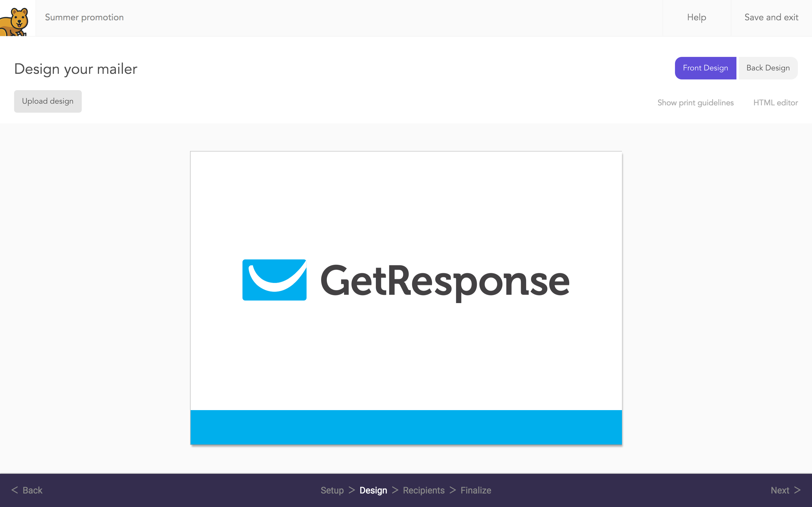Click the Back navigation arrow
This screenshot has width=812, height=507.
(x=15, y=491)
